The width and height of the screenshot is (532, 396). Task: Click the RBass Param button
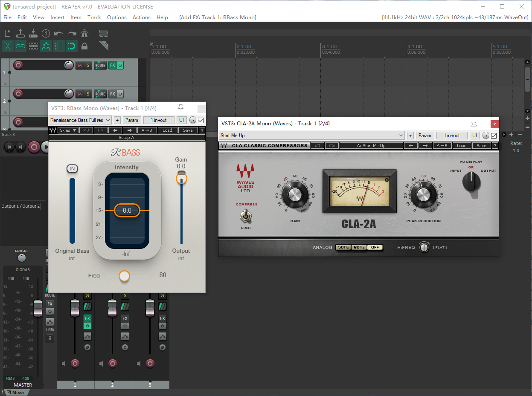coord(132,120)
